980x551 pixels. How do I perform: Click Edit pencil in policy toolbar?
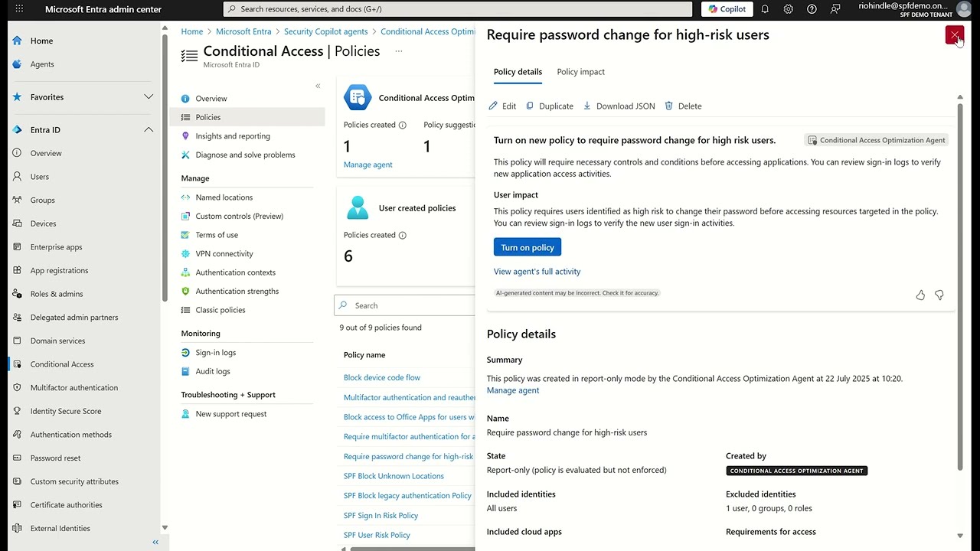pyautogui.click(x=502, y=106)
